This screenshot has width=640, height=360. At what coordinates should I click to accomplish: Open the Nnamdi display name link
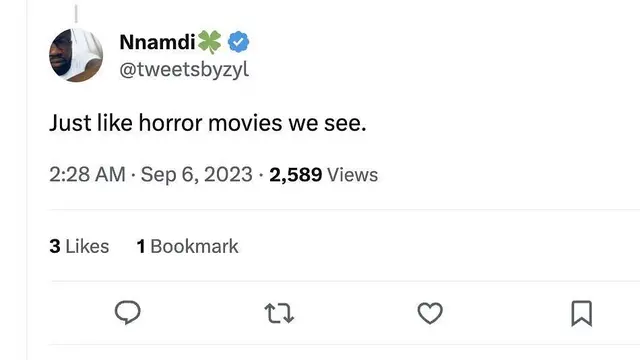pyautogui.click(x=158, y=42)
